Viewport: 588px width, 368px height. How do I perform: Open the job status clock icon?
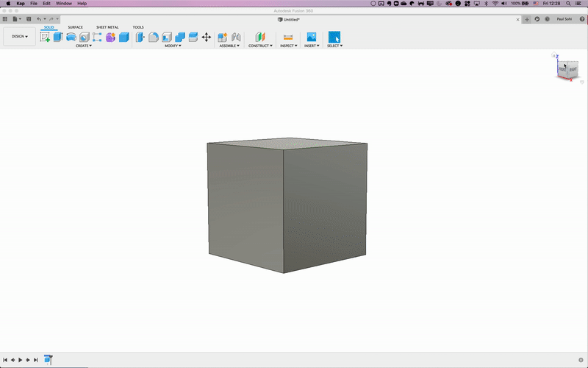click(x=547, y=19)
